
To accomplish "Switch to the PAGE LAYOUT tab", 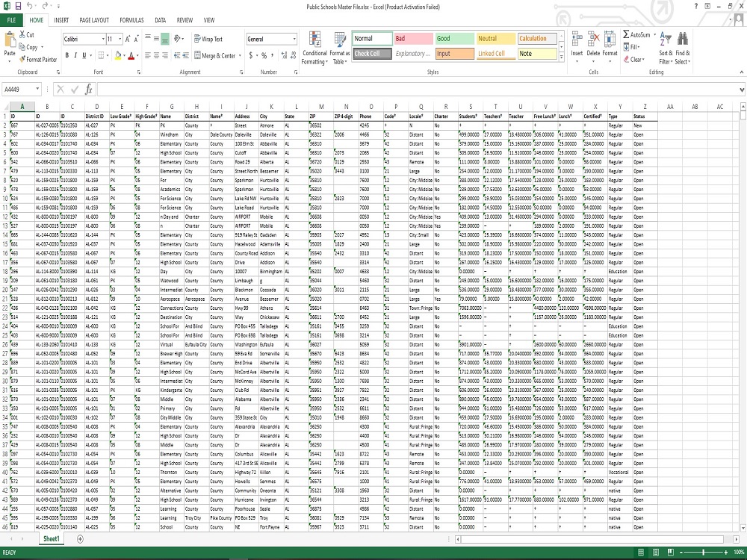I will click(x=94, y=20).
